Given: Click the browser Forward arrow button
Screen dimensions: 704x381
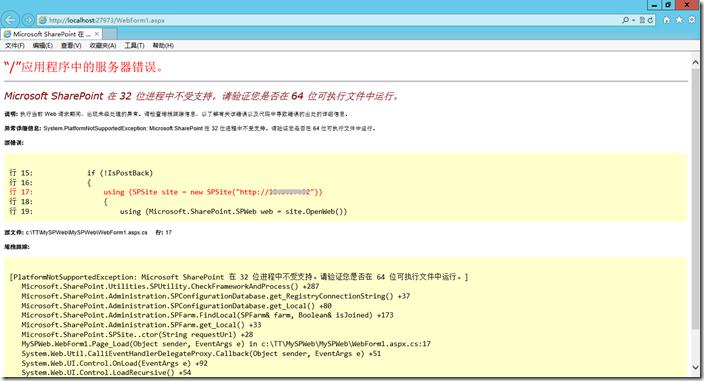Looking at the screenshot, I should [x=28, y=20].
